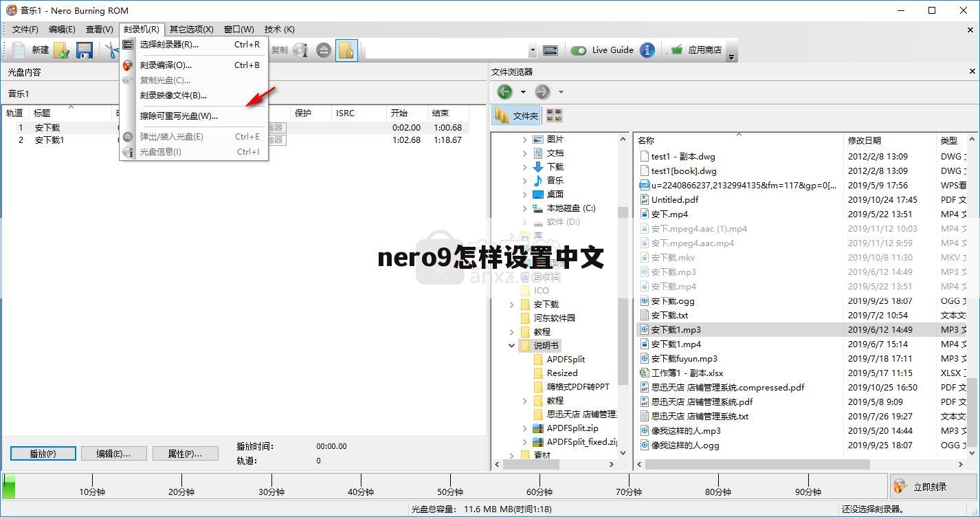Toggle the 文件夹 view button
The height and width of the screenshot is (517, 980).
pyautogui.click(x=517, y=115)
